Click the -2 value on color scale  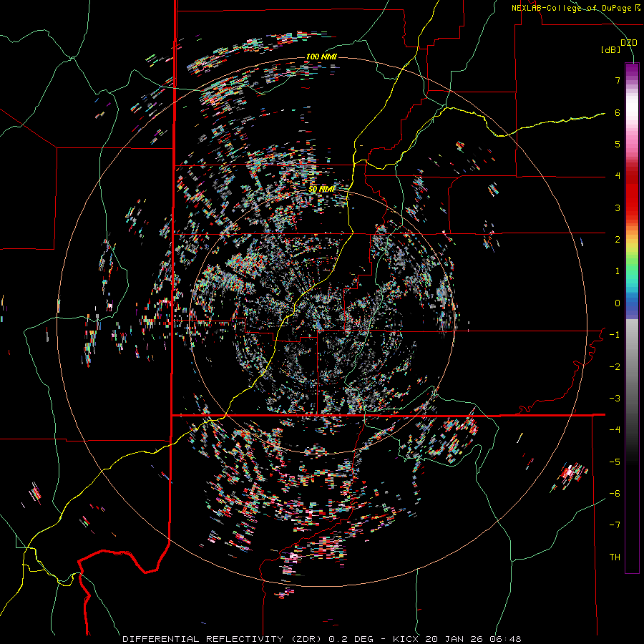click(x=615, y=367)
